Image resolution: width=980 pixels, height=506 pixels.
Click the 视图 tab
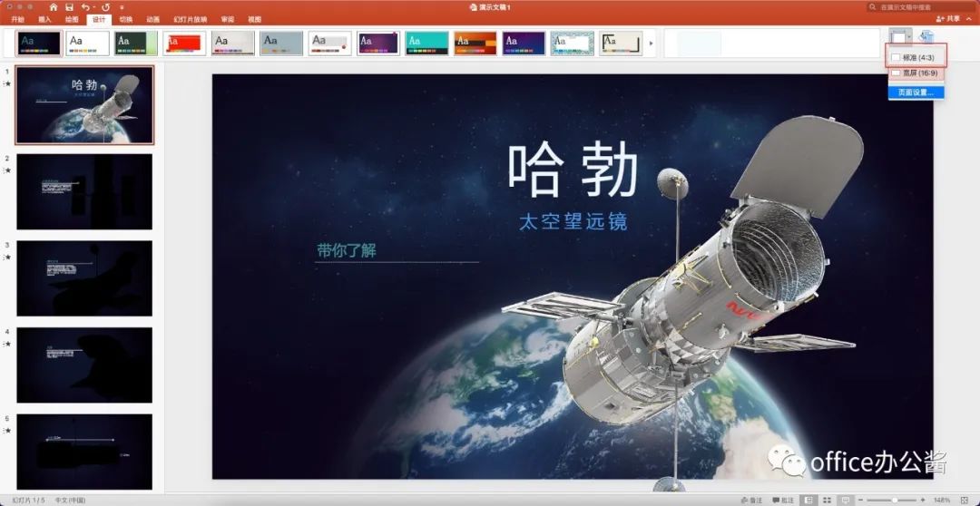[x=254, y=19]
